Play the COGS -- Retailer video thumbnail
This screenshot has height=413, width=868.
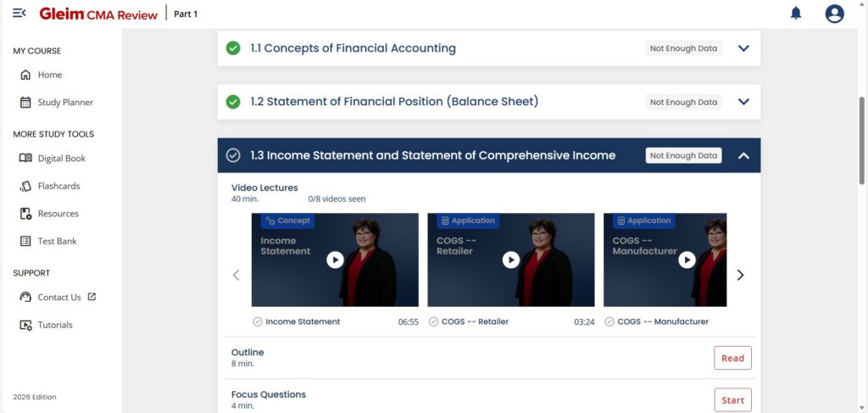[x=511, y=260]
